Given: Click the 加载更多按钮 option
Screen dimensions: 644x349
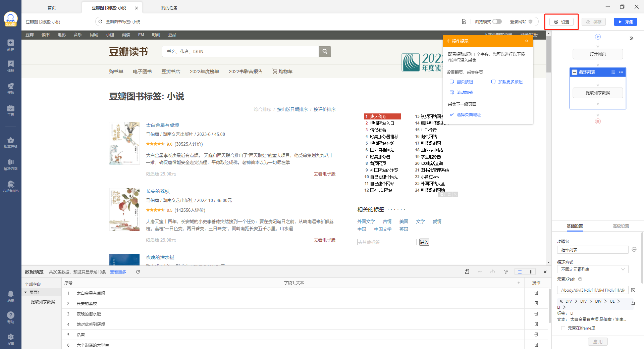Looking at the screenshot, I should pyautogui.click(x=507, y=82).
